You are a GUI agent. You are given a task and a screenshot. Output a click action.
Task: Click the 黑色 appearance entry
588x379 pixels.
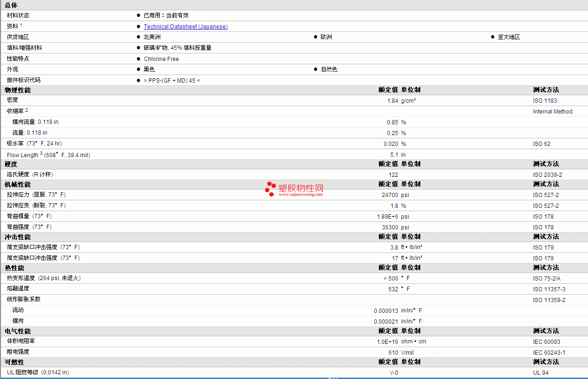[x=149, y=69]
